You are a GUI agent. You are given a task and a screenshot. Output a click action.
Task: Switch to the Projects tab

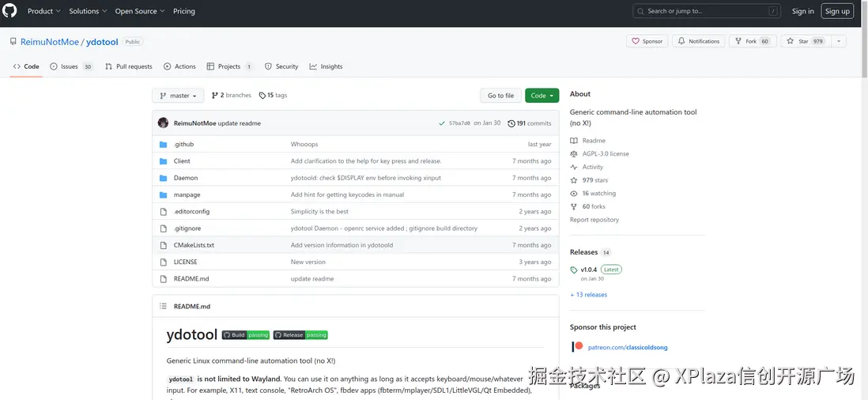229,66
